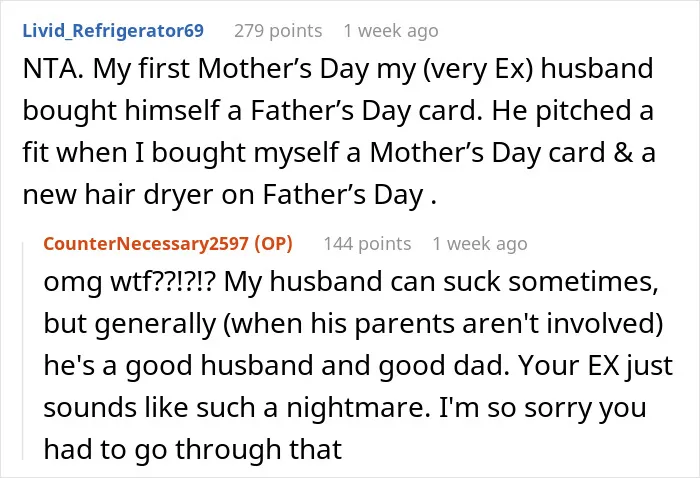The image size is (700, 478).
Task: Open the top comment's 1 week ago timestamp
Action: pyautogui.click(x=391, y=31)
